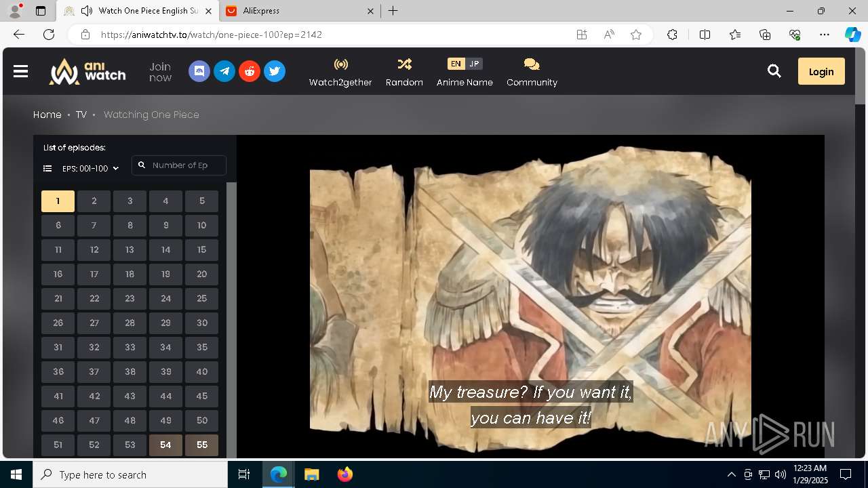Image resolution: width=868 pixels, height=488 pixels.
Task: Toggle the episode list view icon
Action: (x=47, y=168)
